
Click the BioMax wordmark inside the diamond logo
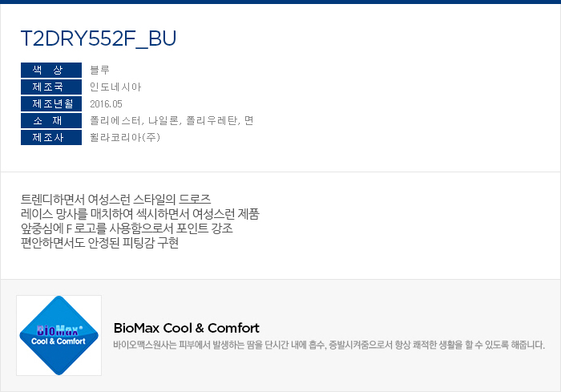(x=59, y=329)
